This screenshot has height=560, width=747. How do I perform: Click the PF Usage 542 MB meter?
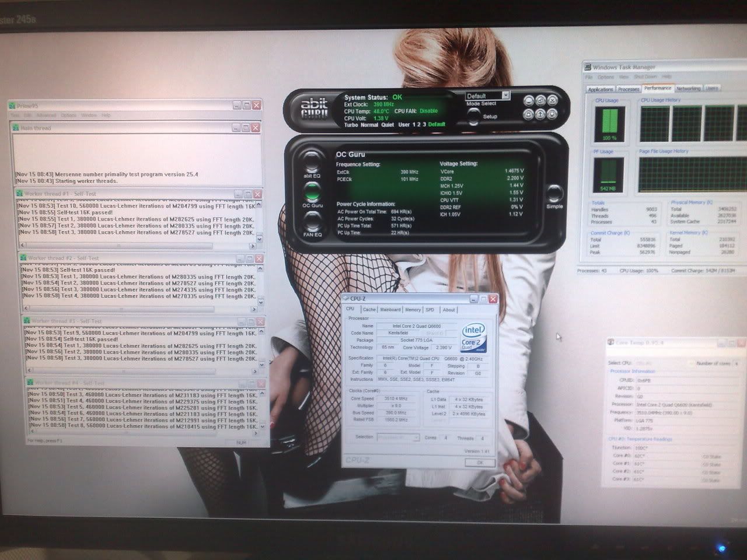click(x=609, y=175)
